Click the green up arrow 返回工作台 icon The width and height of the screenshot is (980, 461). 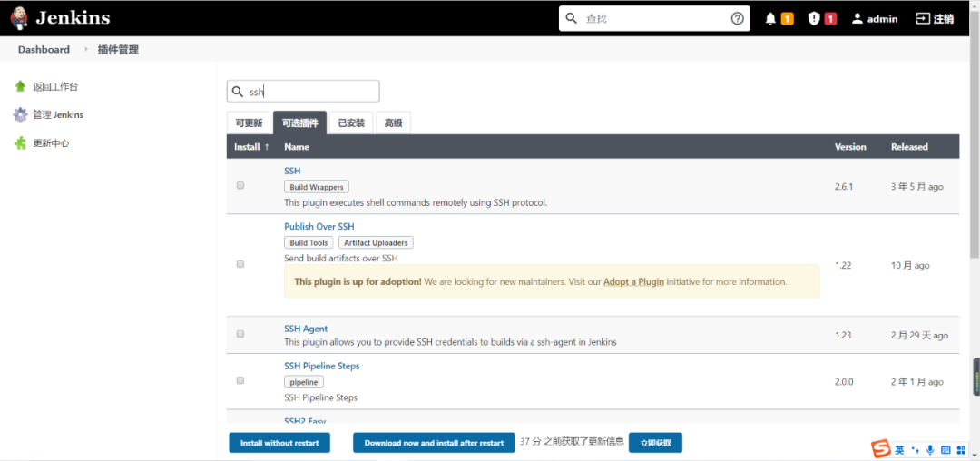21,86
